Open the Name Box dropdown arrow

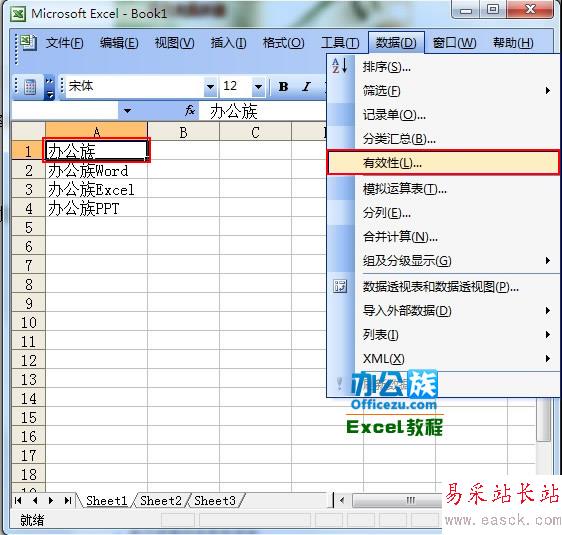pyautogui.click(x=127, y=111)
